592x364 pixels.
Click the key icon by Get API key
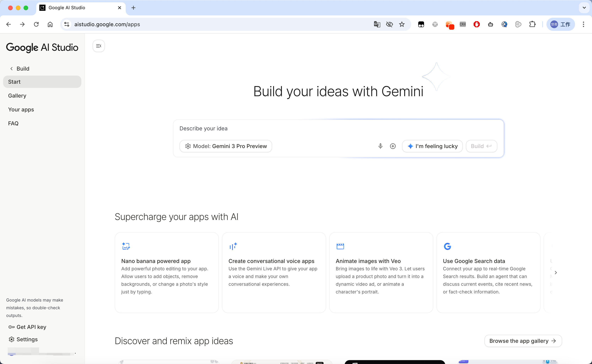pyautogui.click(x=11, y=327)
